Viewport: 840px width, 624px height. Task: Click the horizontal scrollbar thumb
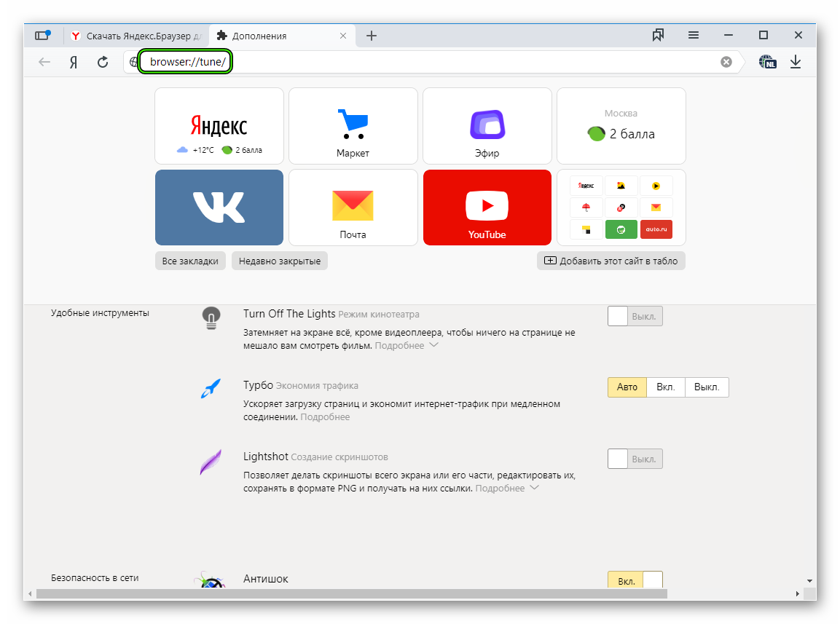click(x=351, y=594)
